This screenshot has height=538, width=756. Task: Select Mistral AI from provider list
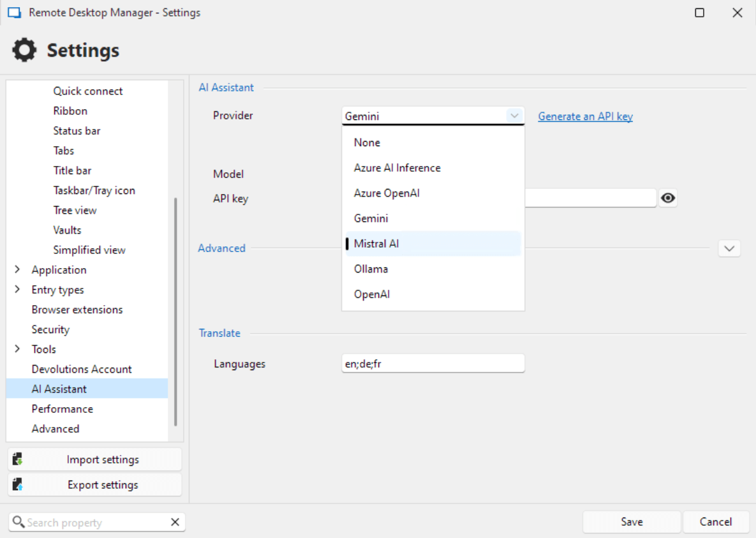[376, 244]
